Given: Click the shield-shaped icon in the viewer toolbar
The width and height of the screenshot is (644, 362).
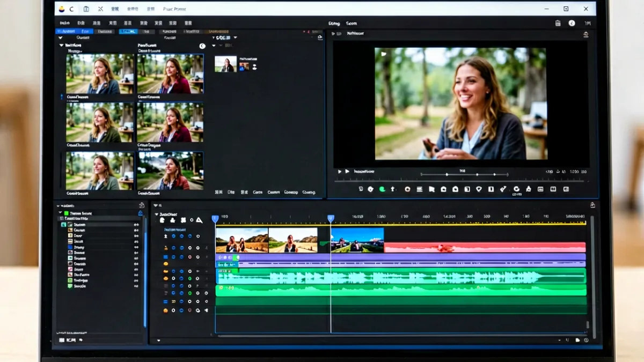Looking at the screenshot, I should [479, 189].
